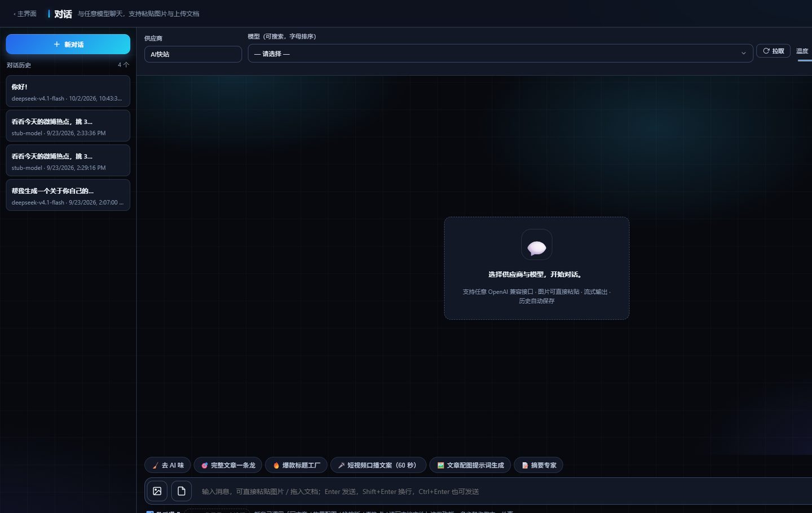Screen dimensions: 812x513
Task: Adjust the 温度 slider
Action: pos(805,60)
